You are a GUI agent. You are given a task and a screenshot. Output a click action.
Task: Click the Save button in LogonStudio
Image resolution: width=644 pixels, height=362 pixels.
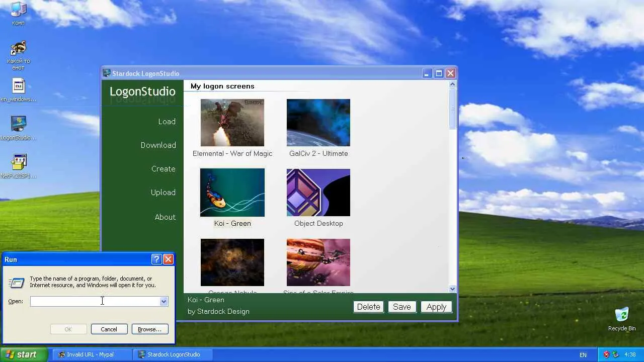point(402,307)
